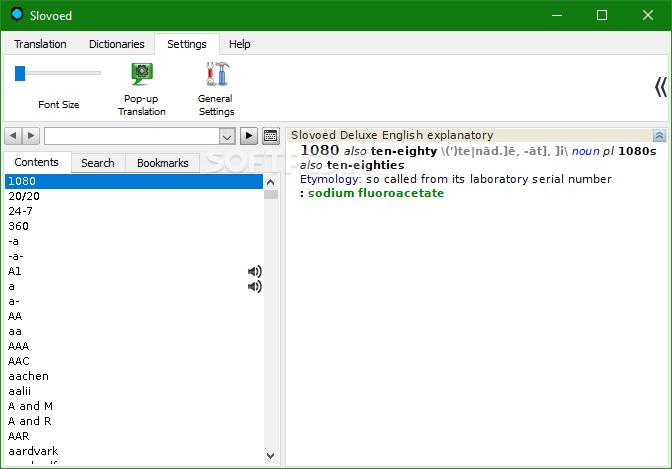This screenshot has height=469, width=672.
Task: Click the word search input field
Action: (x=132, y=136)
